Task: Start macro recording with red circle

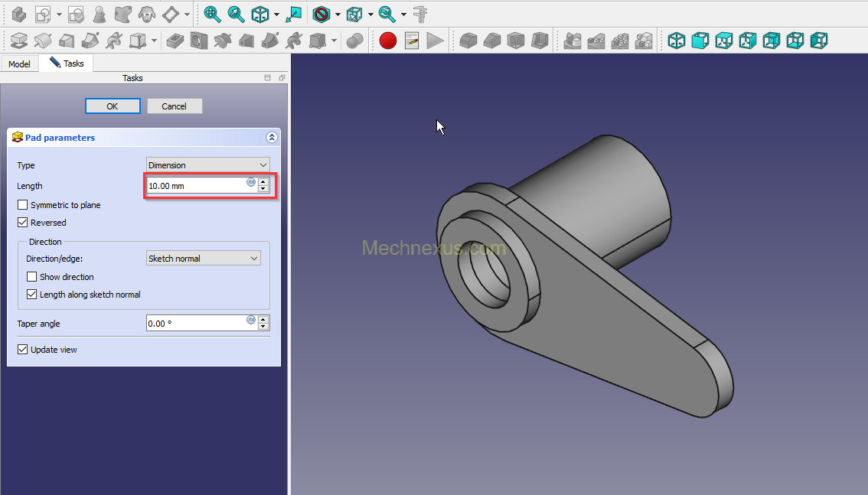Action: click(x=388, y=41)
